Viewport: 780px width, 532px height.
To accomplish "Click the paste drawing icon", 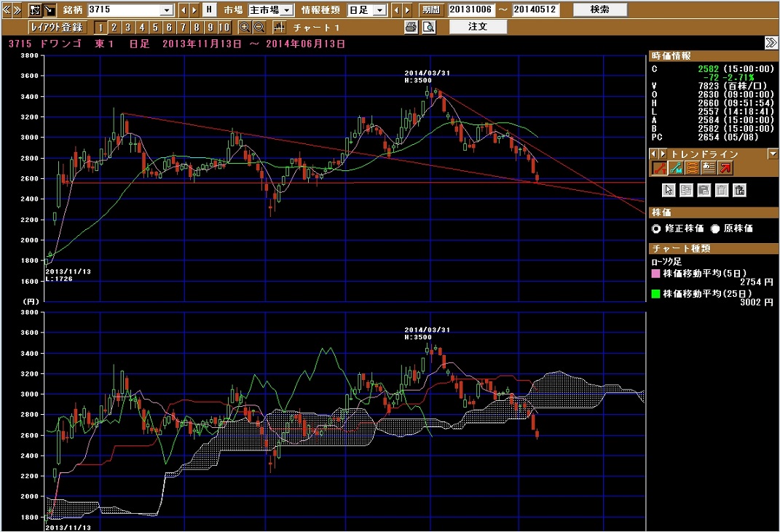I will click(x=704, y=190).
